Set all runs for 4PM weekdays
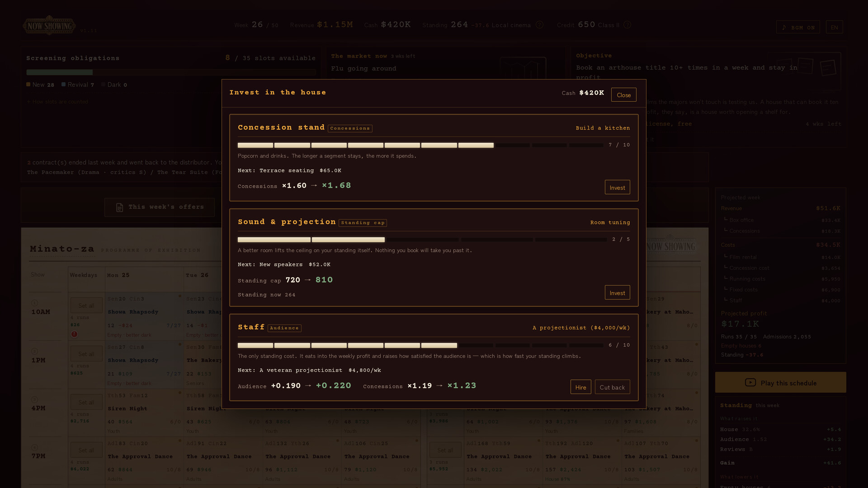The image size is (868, 488). [86, 402]
